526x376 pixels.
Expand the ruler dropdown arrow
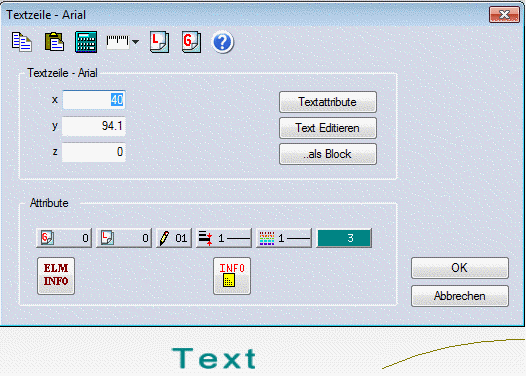136,42
